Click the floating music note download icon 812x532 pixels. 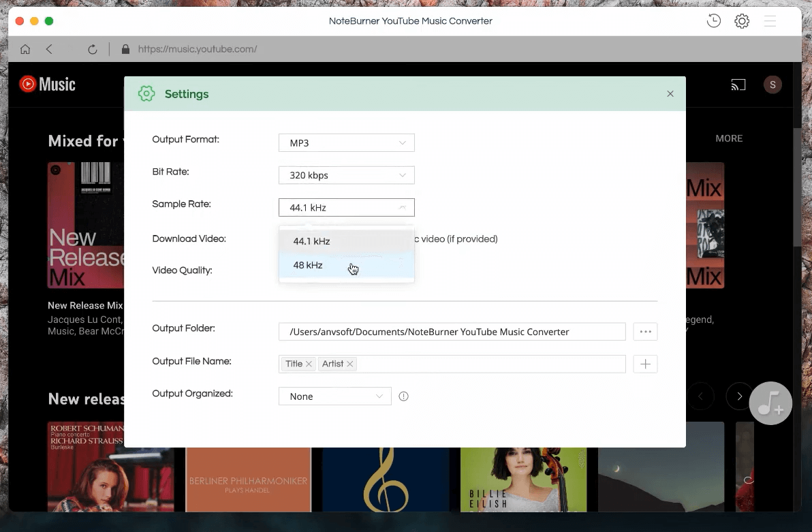tap(770, 403)
